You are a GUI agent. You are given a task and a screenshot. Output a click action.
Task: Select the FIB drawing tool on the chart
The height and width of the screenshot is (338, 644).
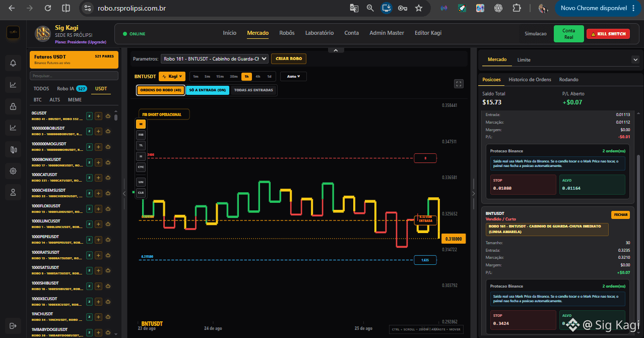click(x=141, y=135)
